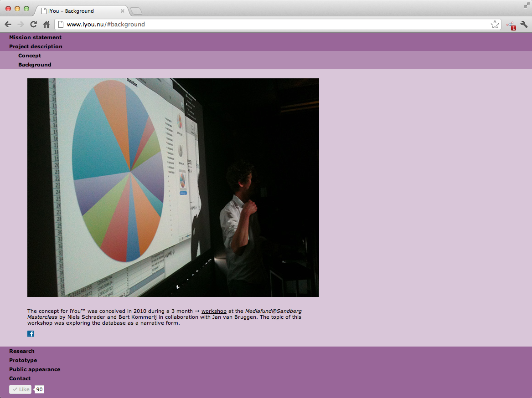The image size is (532, 398).
Task: Open a new tab beside iYou tab
Action: pos(136,11)
